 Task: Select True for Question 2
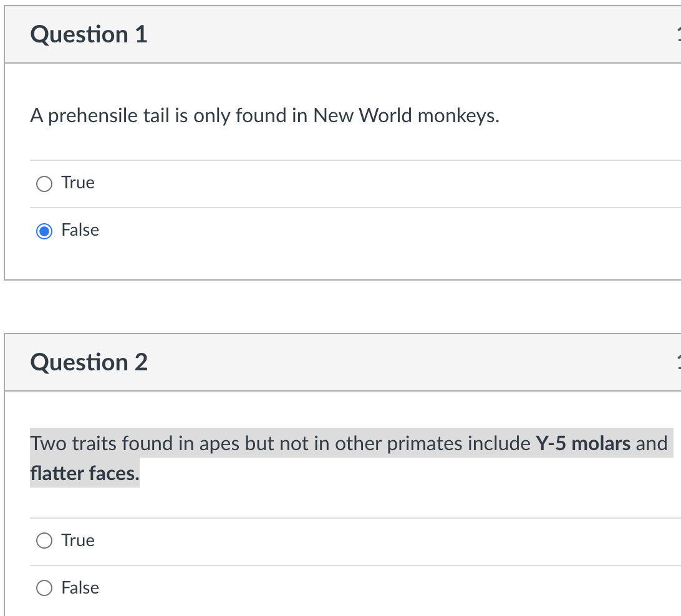(44, 541)
